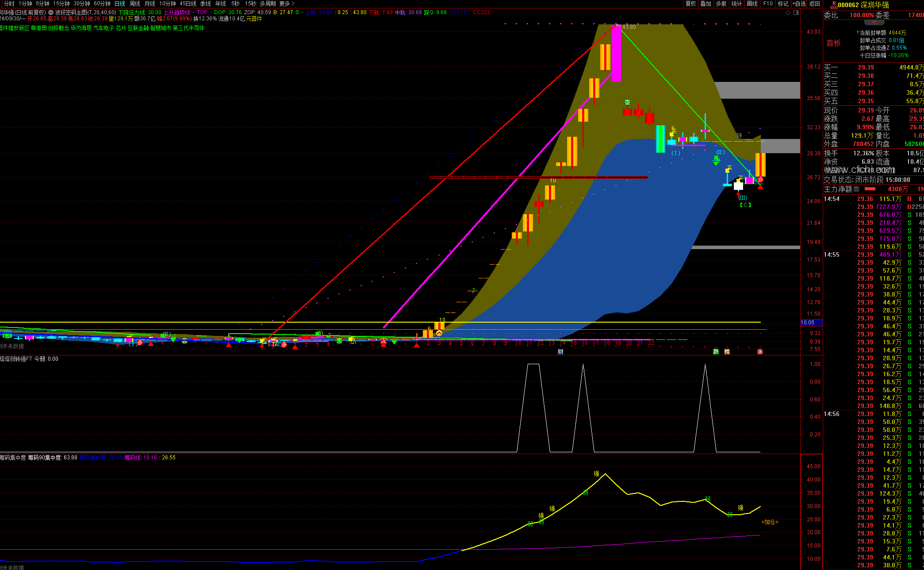Click the small icon beside 主力净额
Image resolution: width=924 pixels, height=570 pixels.
click(x=857, y=189)
